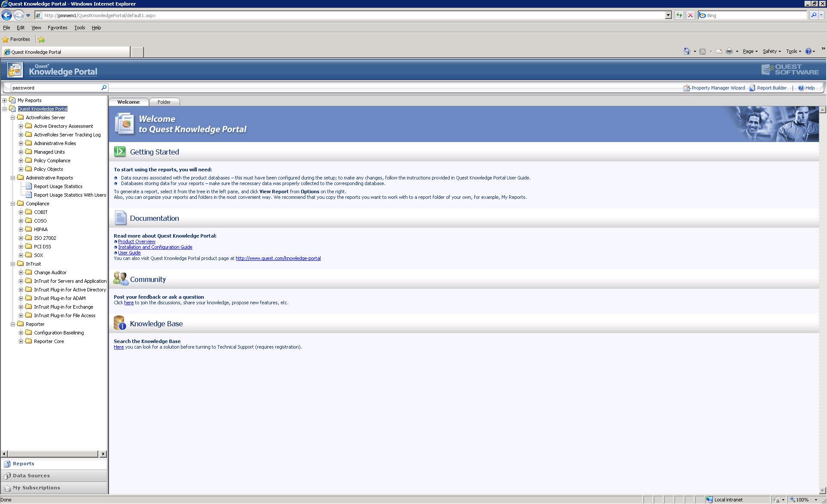Select the SOX folder in tree

[38, 255]
